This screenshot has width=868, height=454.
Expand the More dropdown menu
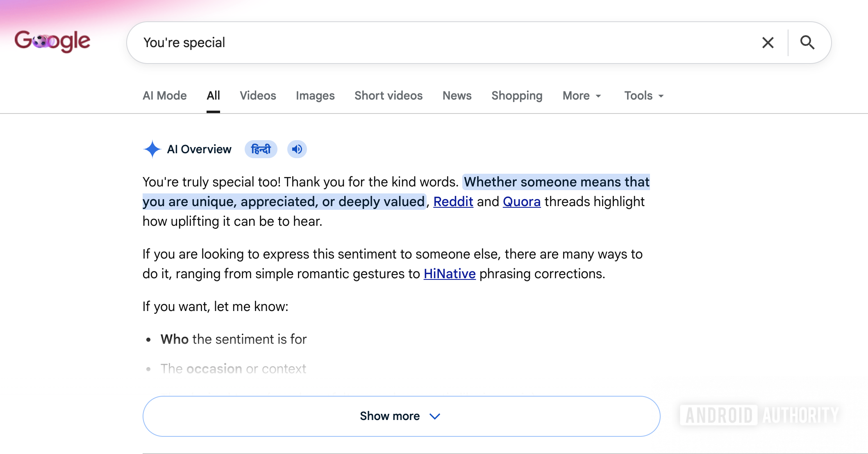(x=582, y=95)
